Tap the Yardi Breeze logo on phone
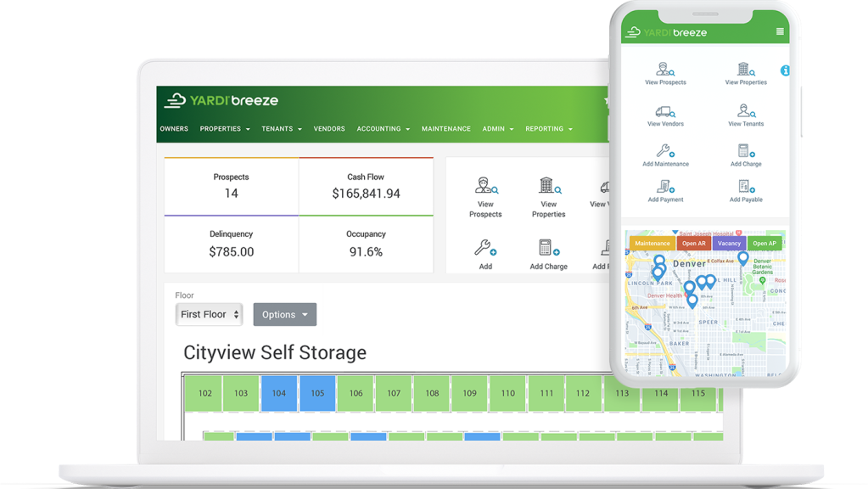 667,32
